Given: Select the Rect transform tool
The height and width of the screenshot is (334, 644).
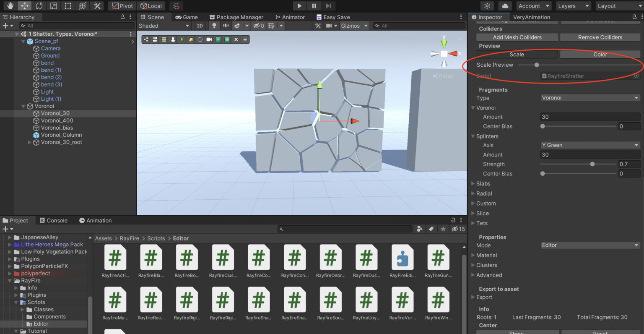Looking at the screenshot, I should coord(68,5).
